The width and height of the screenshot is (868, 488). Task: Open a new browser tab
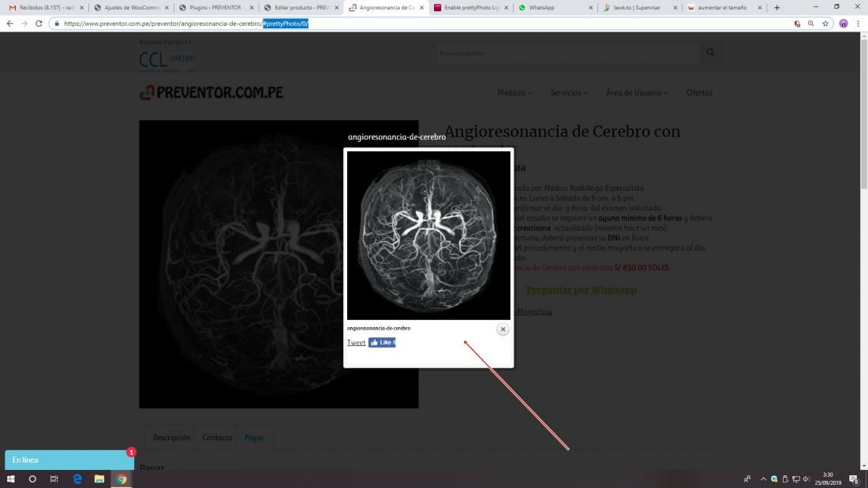pyautogui.click(x=776, y=8)
